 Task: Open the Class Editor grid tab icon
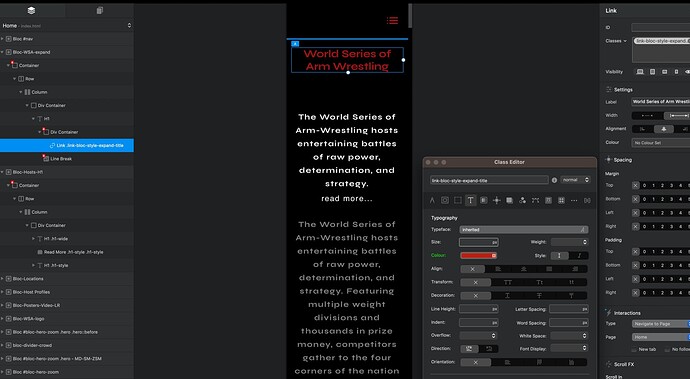tap(561, 200)
